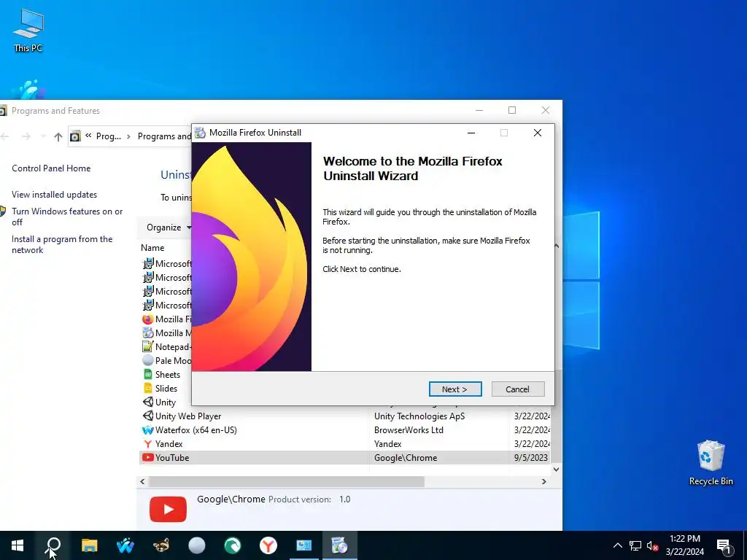Open the Recycle Bin desktop icon
Viewport: 747px width, 560px height.
pos(711,463)
